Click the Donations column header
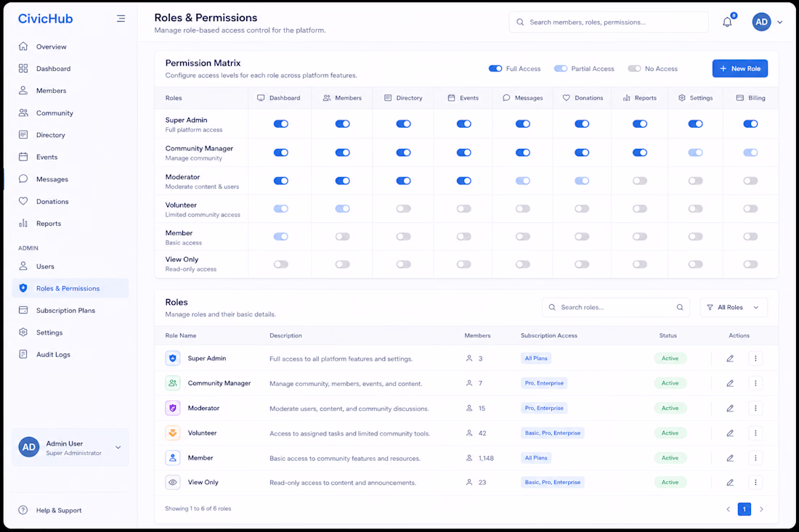Screen dimensions: 799x532 tap(583, 98)
